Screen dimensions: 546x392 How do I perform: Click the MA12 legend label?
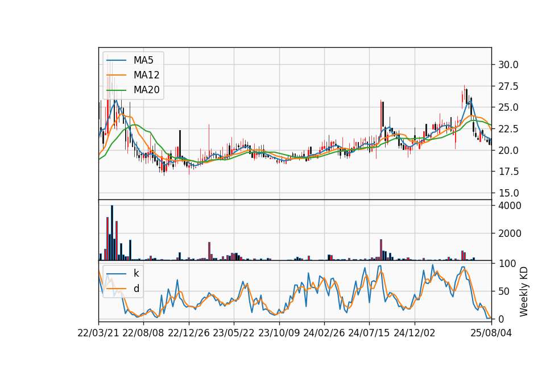(x=146, y=75)
